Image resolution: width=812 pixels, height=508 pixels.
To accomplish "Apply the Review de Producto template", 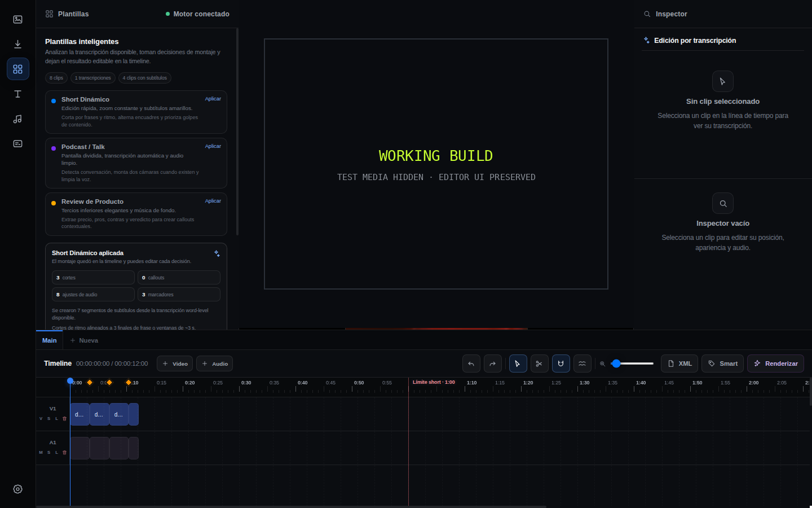I will click(x=213, y=201).
